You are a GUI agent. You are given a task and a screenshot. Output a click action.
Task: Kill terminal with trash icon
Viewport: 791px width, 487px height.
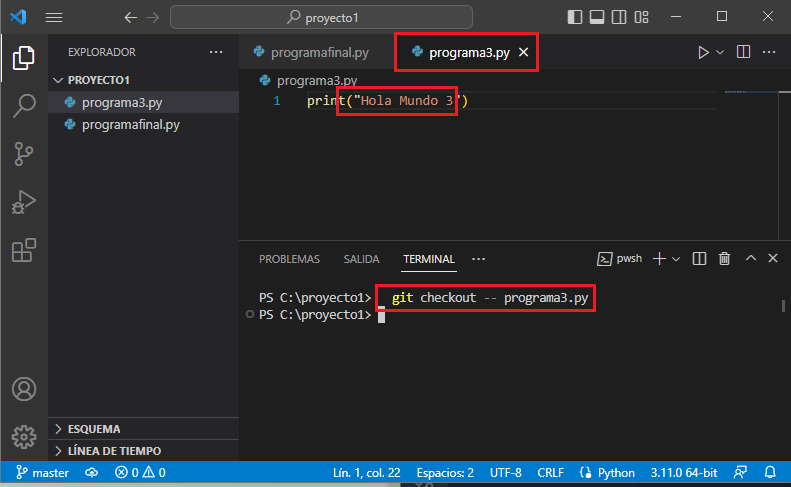[x=724, y=259]
